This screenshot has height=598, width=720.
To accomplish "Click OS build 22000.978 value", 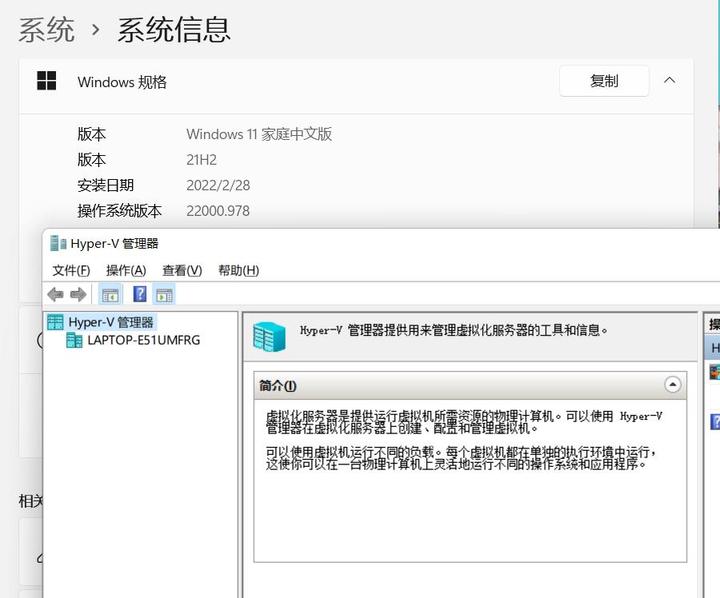I will [x=218, y=211].
